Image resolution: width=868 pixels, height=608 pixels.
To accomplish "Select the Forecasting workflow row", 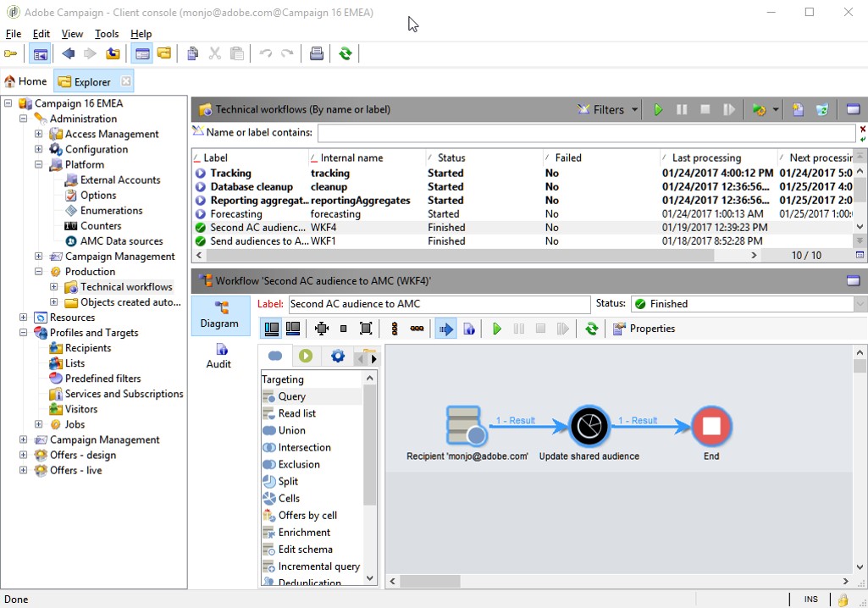I will [x=523, y=213].
